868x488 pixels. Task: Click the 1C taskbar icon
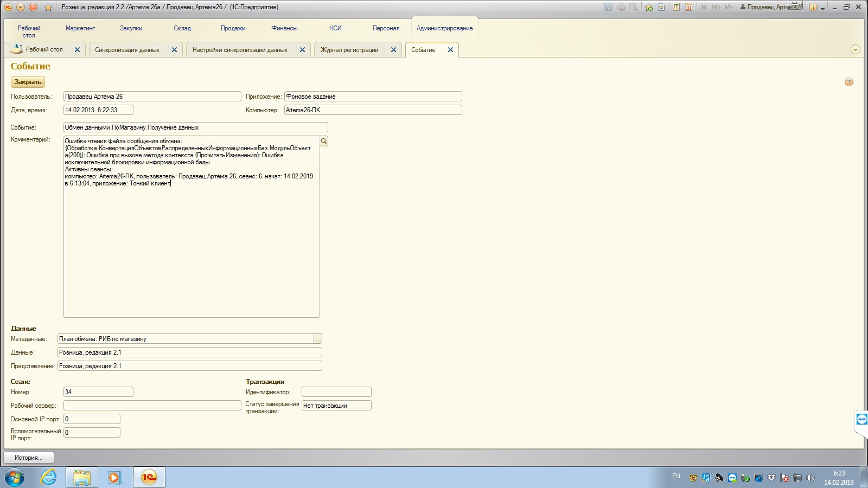[149, 477]
